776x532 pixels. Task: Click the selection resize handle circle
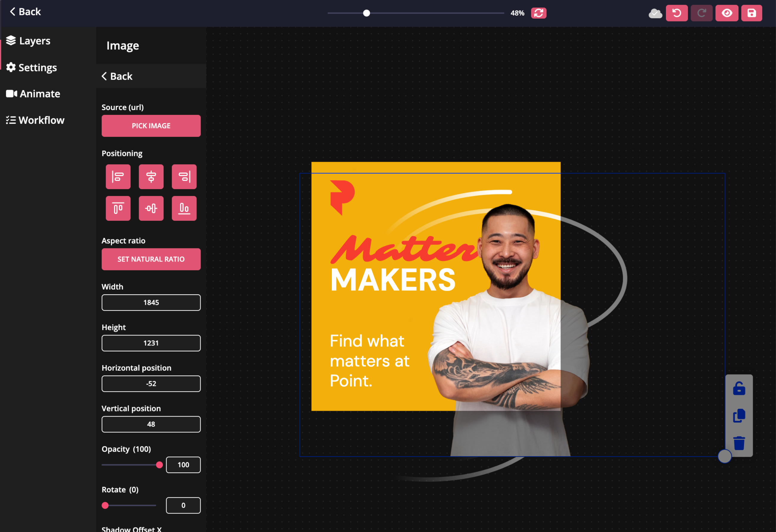(x=725, y=456)
